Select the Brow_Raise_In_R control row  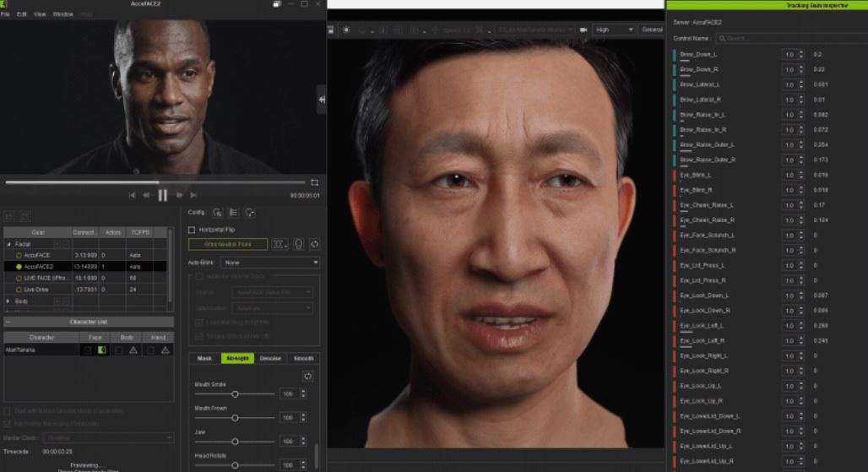click(x=769, y=130)
